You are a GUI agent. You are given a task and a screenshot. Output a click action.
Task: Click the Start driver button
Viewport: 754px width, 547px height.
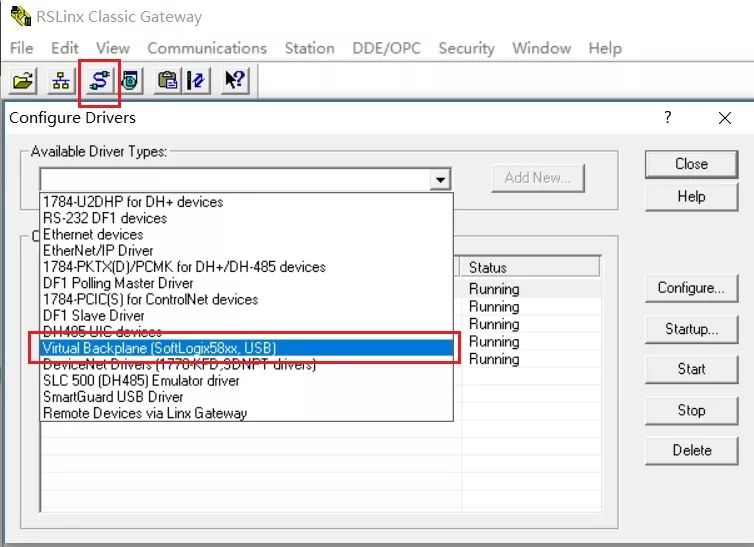(691, 369)
